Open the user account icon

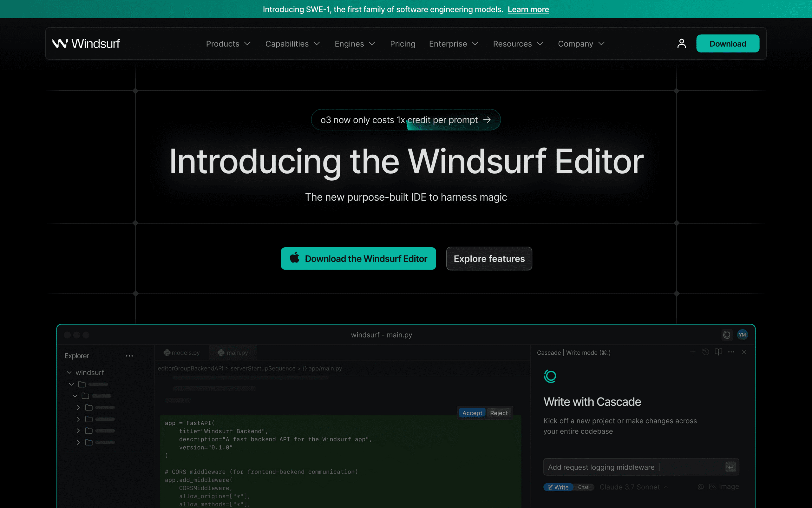click(x=681, y=43)
